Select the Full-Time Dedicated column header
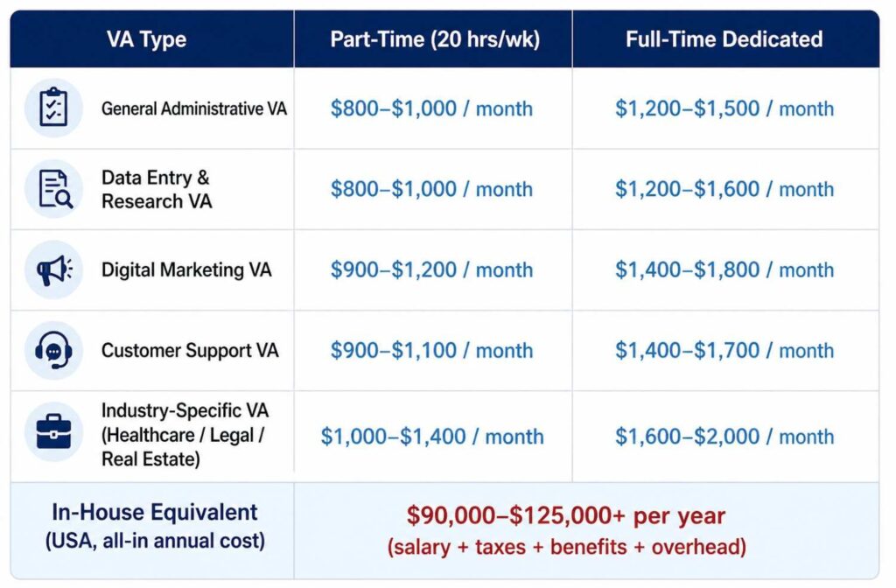The height and width of the screenshot is (588, 896). (x=724, y=39)
